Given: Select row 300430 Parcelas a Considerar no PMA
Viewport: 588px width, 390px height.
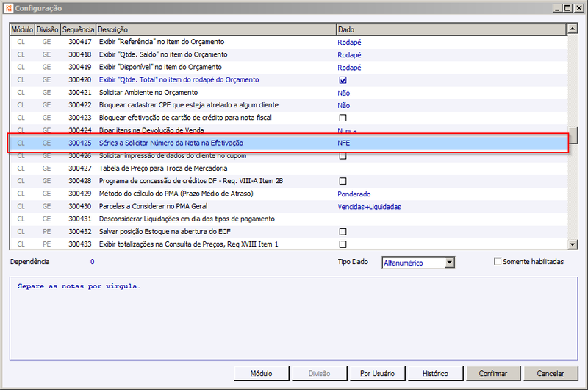Looking at the screenshot, I should (x=288, y=206).
